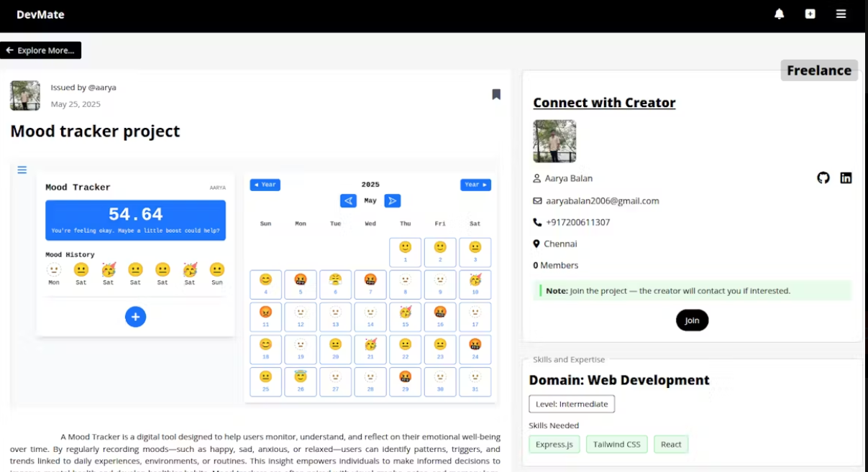The image size is (868, 472).
Task: Select calendar day 29 emoji cell
Action: point(406,381)
